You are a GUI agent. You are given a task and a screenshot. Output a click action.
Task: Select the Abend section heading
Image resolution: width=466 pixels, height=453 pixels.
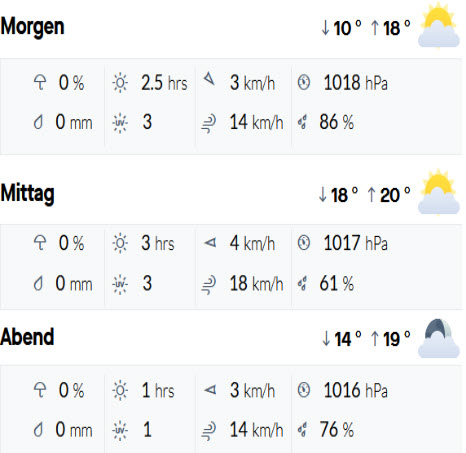coord(27,337)
